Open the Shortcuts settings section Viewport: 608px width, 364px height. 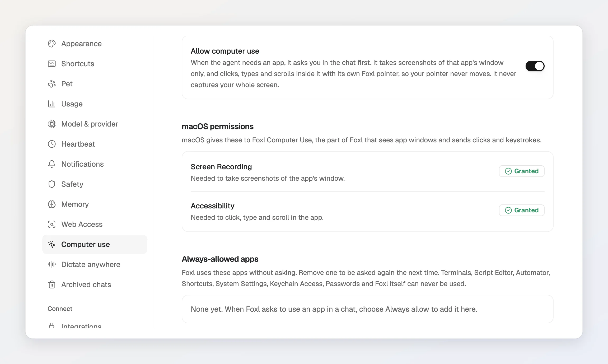pyautogui.click(x=95, y=64)
